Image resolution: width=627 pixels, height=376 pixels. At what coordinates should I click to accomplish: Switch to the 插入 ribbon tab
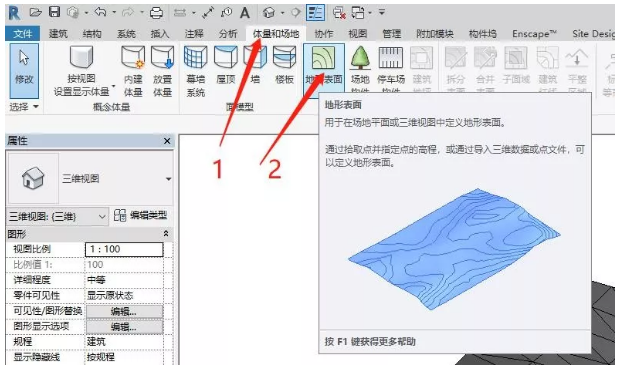tap(160, 34)
